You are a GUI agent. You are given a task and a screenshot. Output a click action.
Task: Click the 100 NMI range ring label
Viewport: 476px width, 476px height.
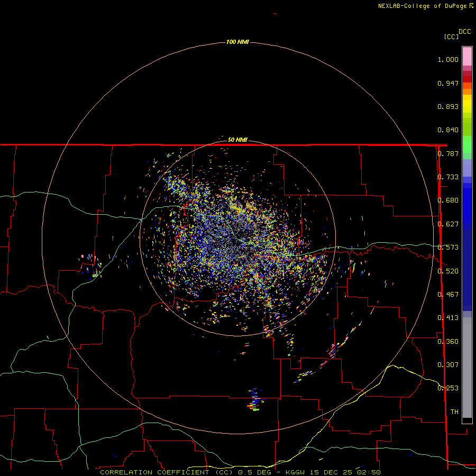tap(237, 42)
